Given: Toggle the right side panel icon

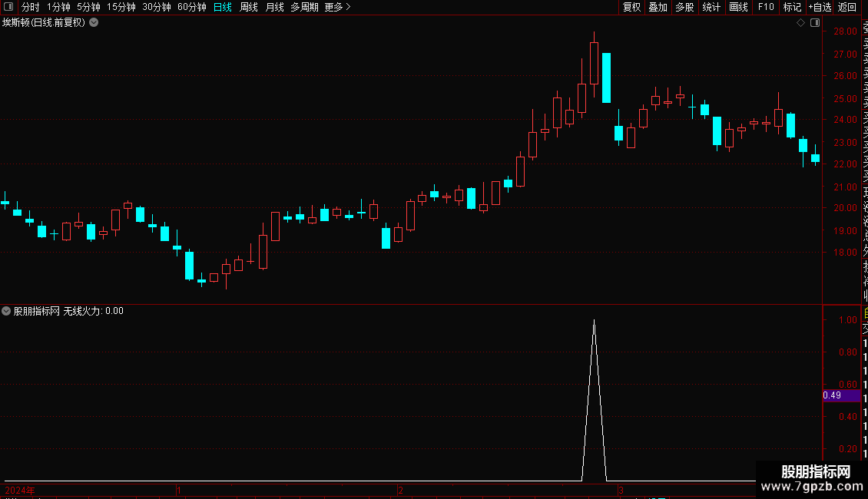Looking at the screenshot, I should click(x=815, y=23).
